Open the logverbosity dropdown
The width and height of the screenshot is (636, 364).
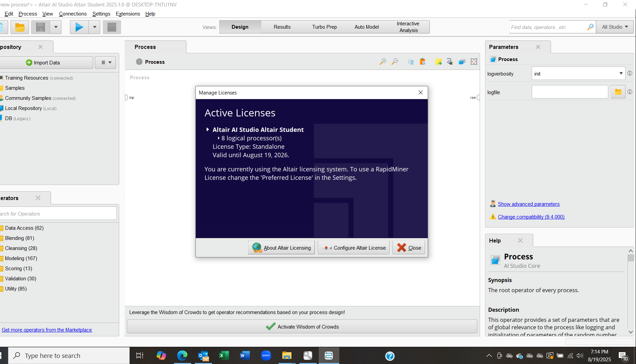pos(578,74)
